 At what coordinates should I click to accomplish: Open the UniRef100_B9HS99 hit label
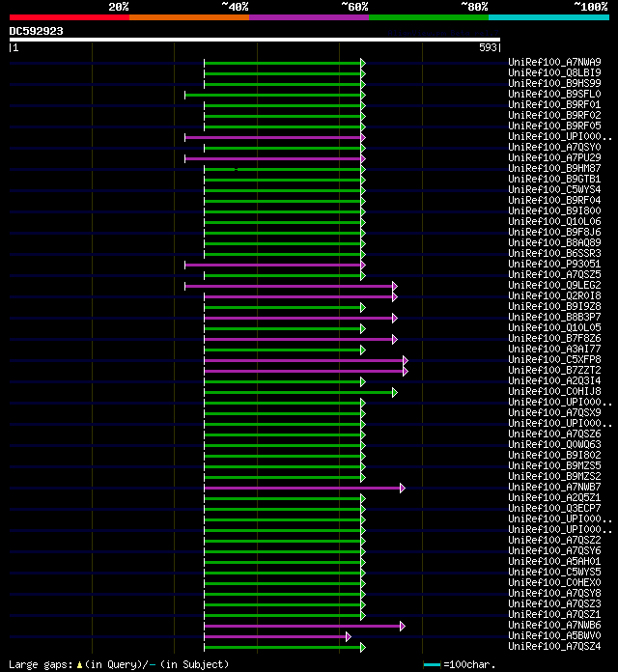coord(554,83)
